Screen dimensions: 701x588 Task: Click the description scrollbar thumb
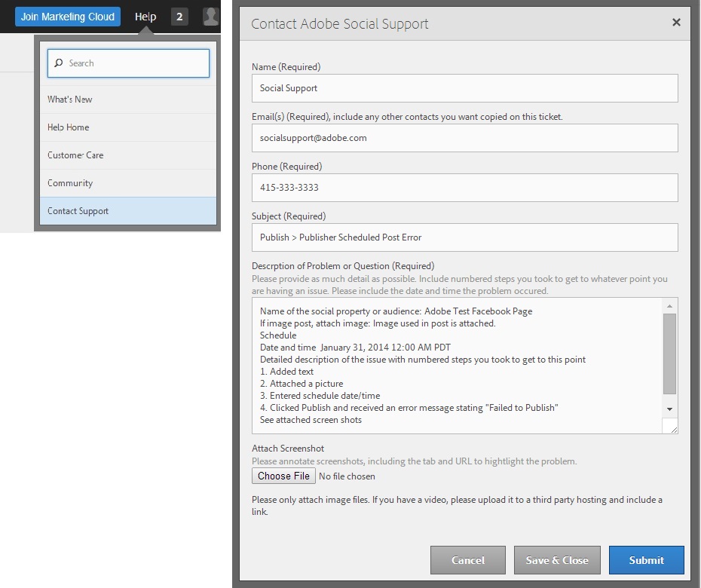670,353
